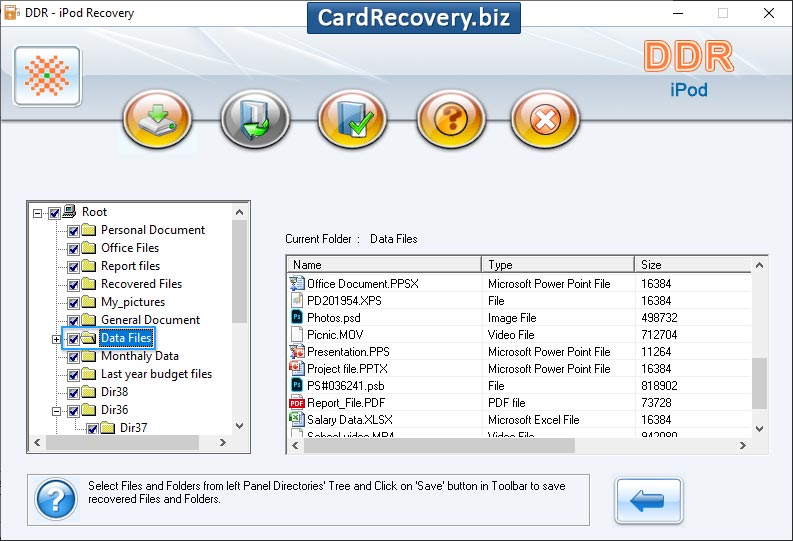Click the Dir38 folder icon
This screenshot has width=793, height=541.
click(x=89, y=392)
